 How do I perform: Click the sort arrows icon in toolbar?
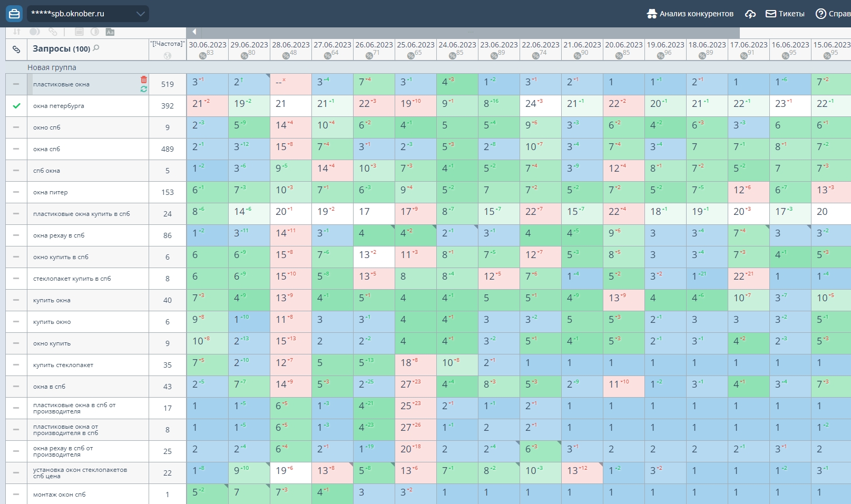coord(17,32)
